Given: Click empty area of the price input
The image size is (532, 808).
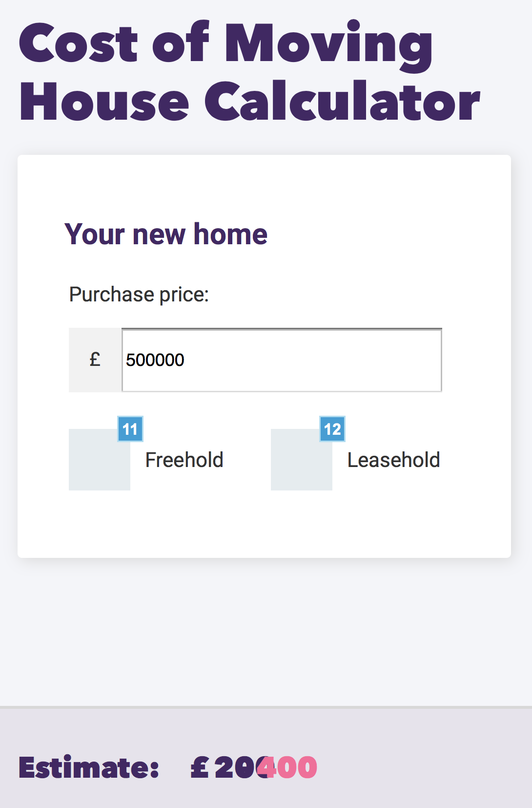Looking at the screenshot, I should pyautogui.click(x=312, y=360).
